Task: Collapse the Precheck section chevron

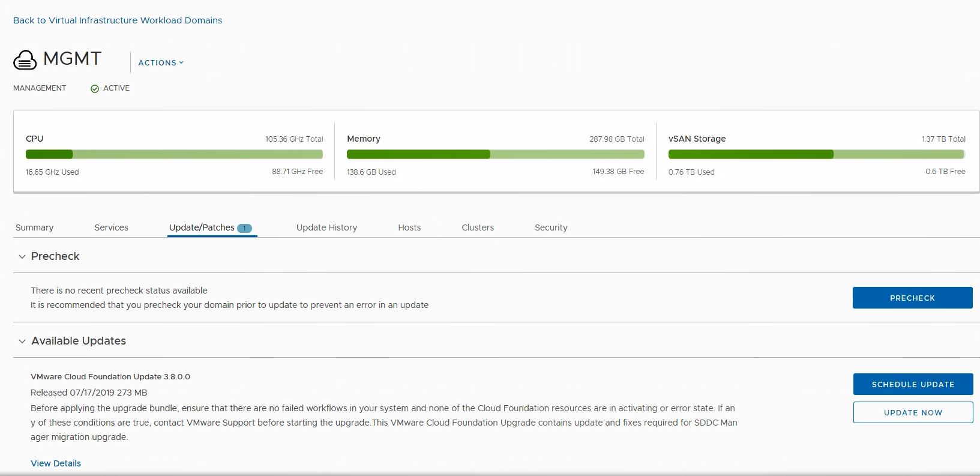Action: coord(22,257)
